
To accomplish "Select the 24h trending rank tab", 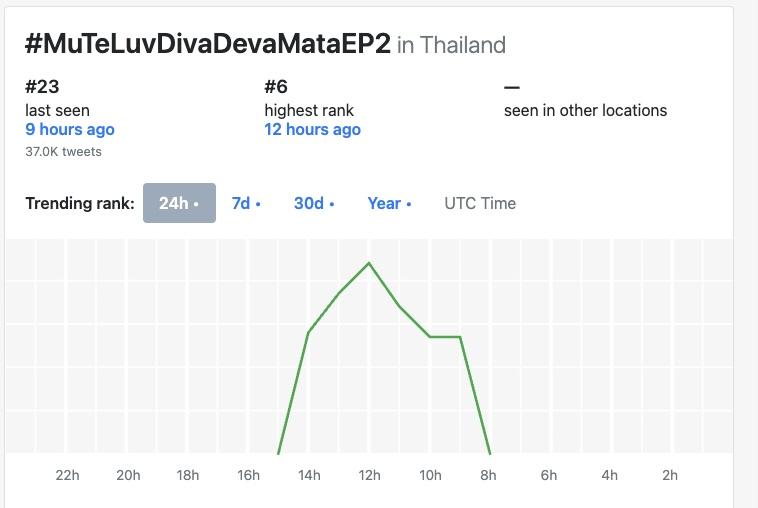I will point(179,203).
